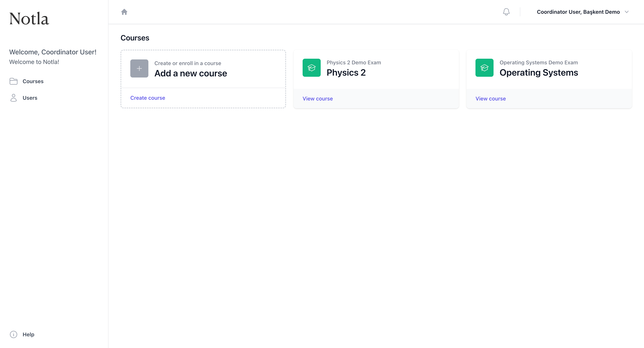
Task: Expand the user account chevron
Action: [626, 12]
